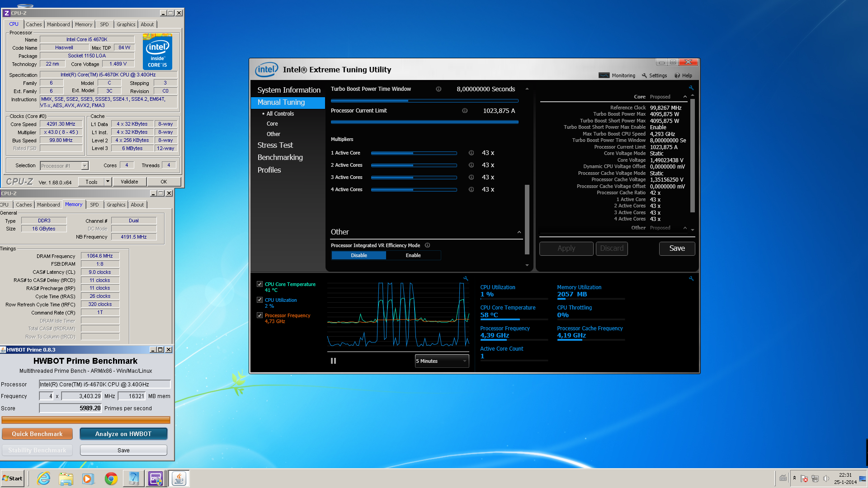Show hidden system tray icons

pyautogui.click(x=794, y=478)
